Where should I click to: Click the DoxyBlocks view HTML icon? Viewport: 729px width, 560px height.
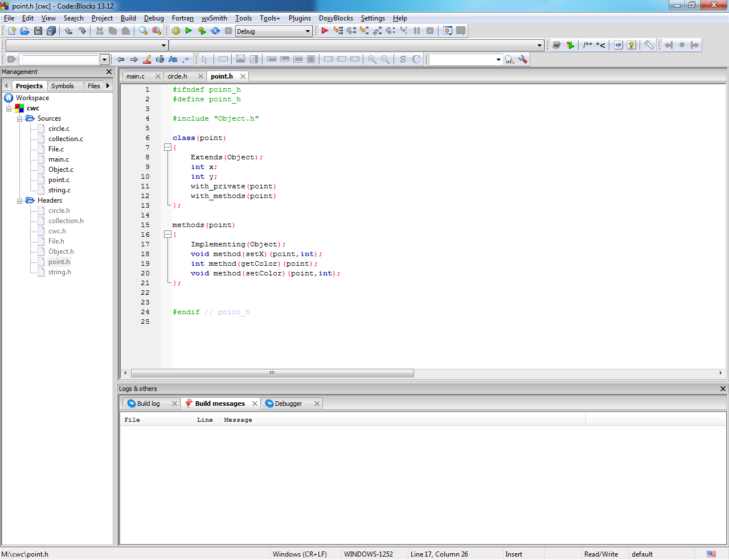618,45
